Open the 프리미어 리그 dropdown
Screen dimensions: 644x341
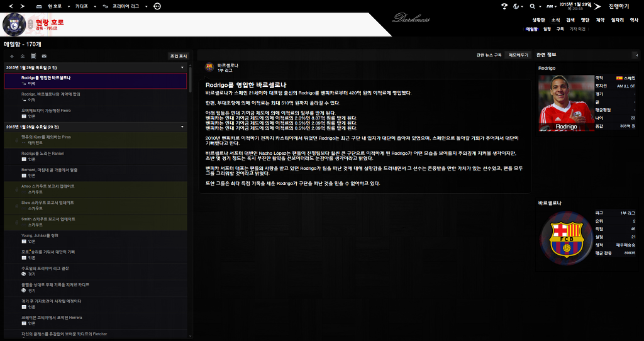146,6
